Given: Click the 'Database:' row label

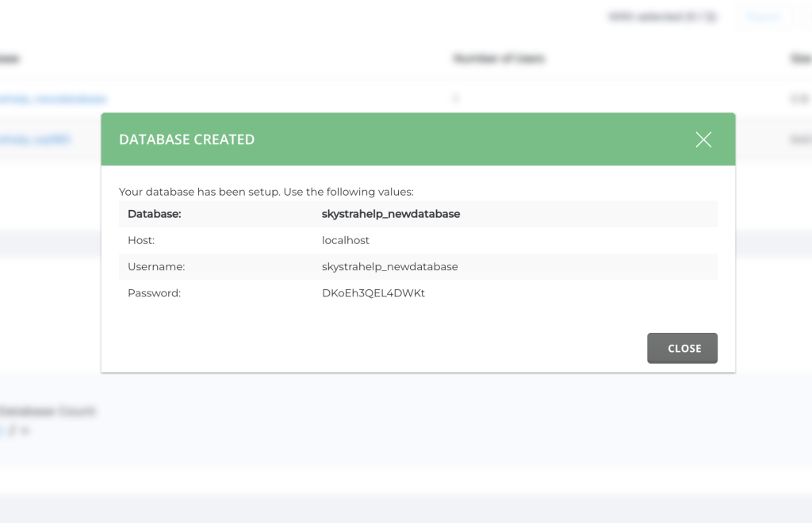Looking at the screenshot, I should pos(154,214).
